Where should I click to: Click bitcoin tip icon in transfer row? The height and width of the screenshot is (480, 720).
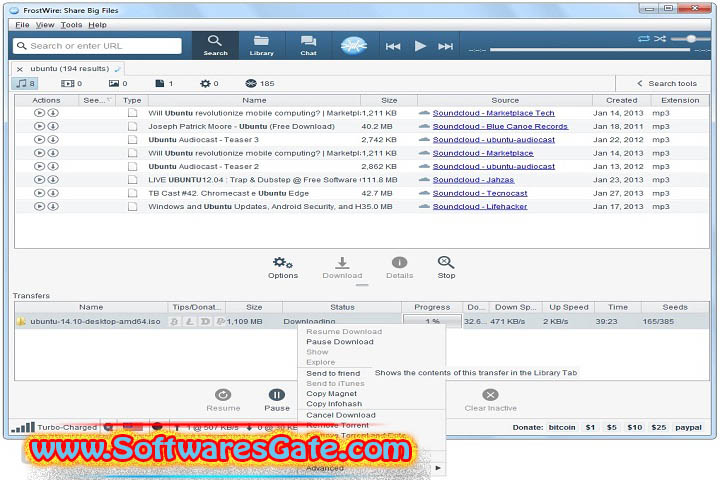174,322
